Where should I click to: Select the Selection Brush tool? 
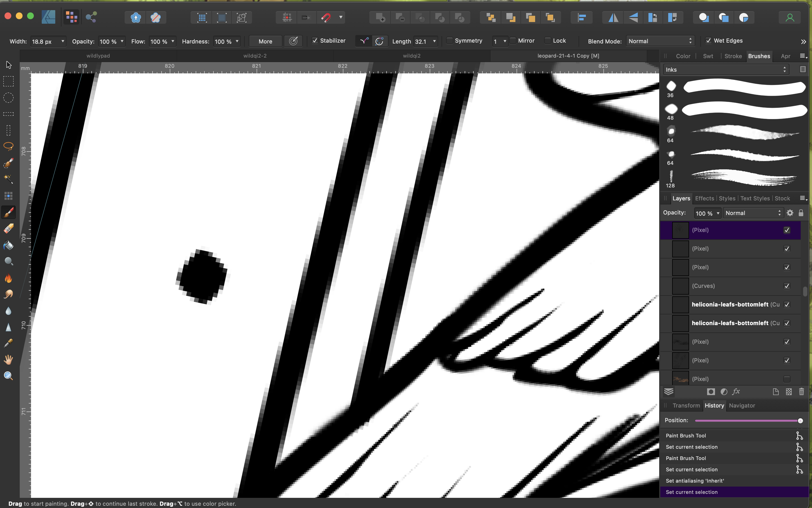(8, 163)
